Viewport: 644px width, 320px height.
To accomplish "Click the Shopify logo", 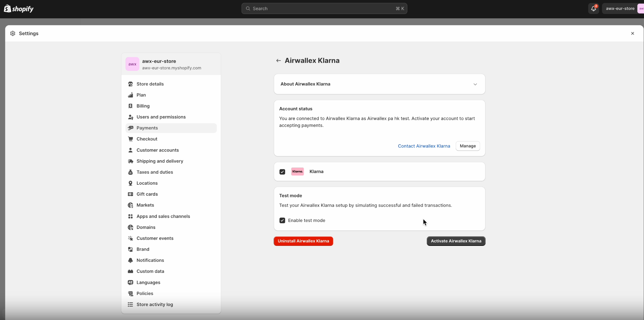I will (x=19, y=9).
